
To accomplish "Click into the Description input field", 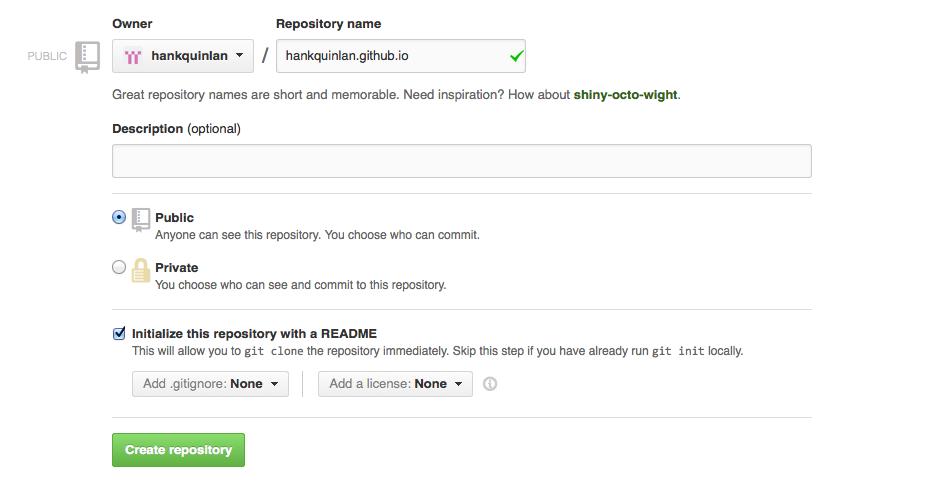I will [x=461, y=161].
